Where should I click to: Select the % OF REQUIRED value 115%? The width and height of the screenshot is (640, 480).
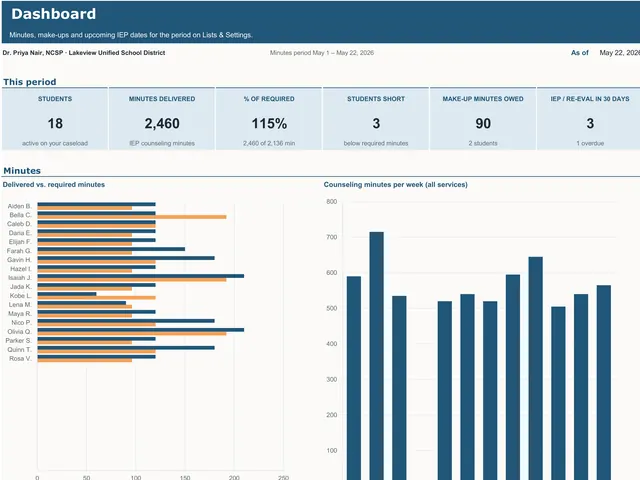tap(269, 123)
